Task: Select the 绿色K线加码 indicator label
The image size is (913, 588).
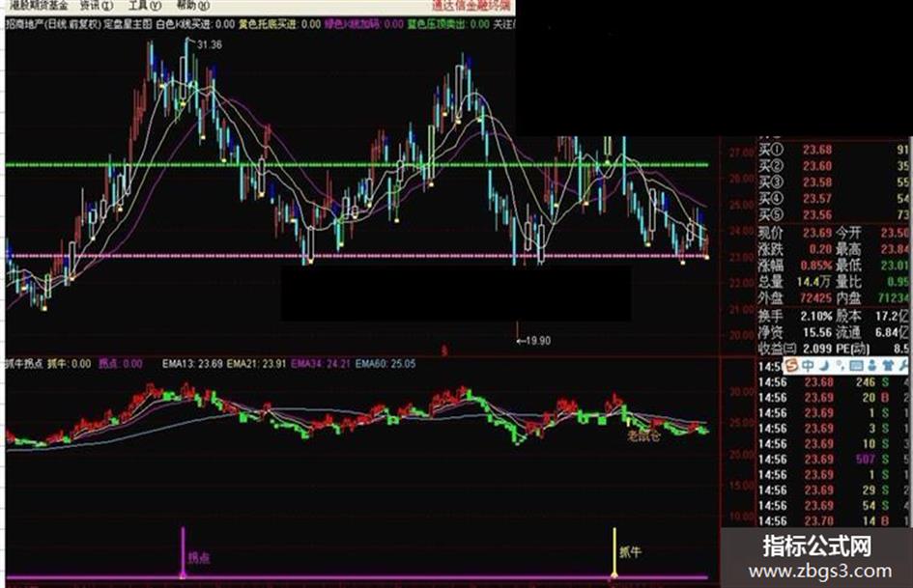Action: 364,24
